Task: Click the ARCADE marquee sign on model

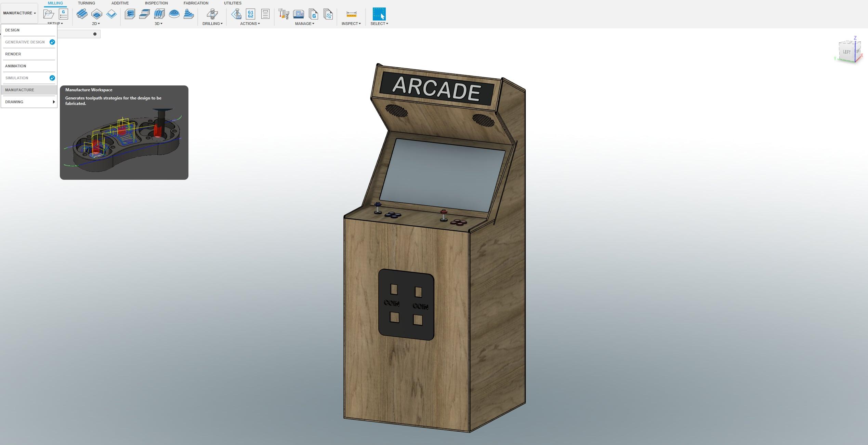Action: click(x=437, y=89)
